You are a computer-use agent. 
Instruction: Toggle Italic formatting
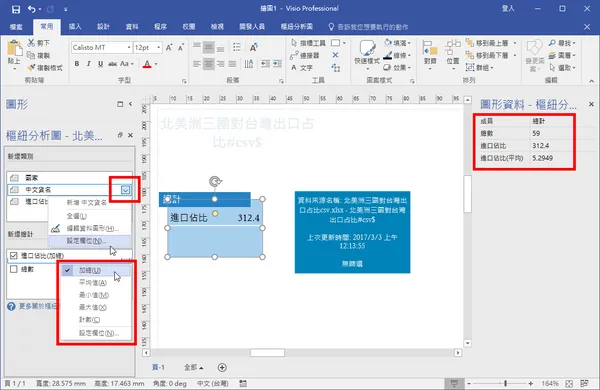tap(88, 64)
